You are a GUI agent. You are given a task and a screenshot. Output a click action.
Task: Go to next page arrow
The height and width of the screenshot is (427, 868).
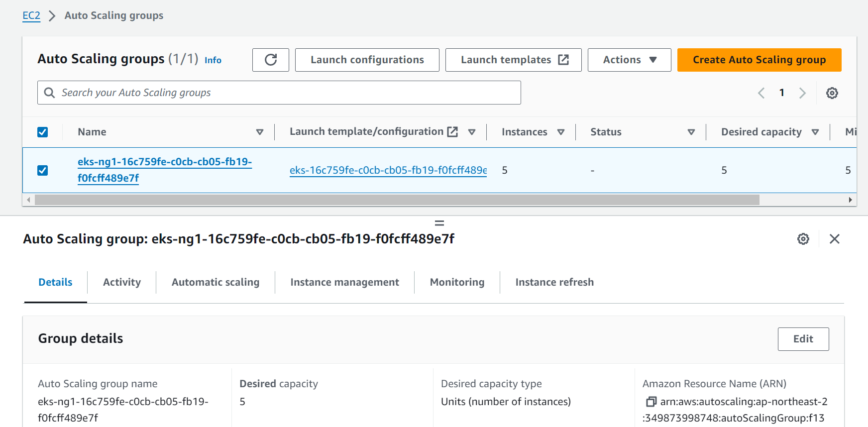pyautogui.click(x=802, y=93)
